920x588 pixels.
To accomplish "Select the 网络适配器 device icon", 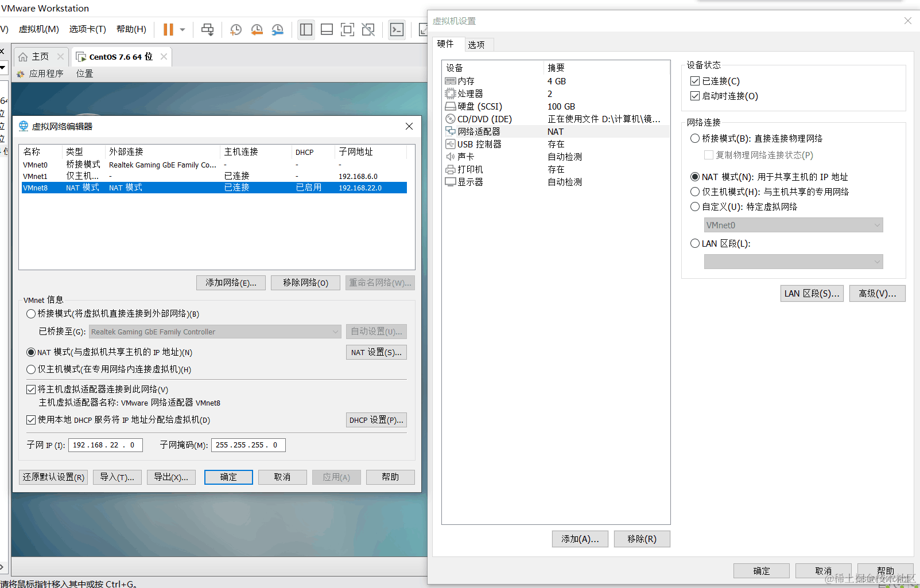I will [x=451, y=131].
